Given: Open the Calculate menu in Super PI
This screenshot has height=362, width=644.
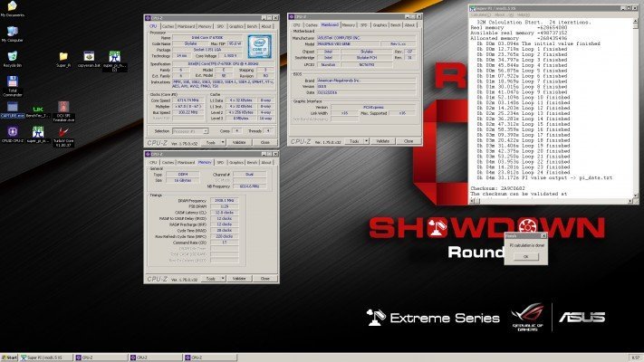Looking at the screenshot, I should (481, 14).
